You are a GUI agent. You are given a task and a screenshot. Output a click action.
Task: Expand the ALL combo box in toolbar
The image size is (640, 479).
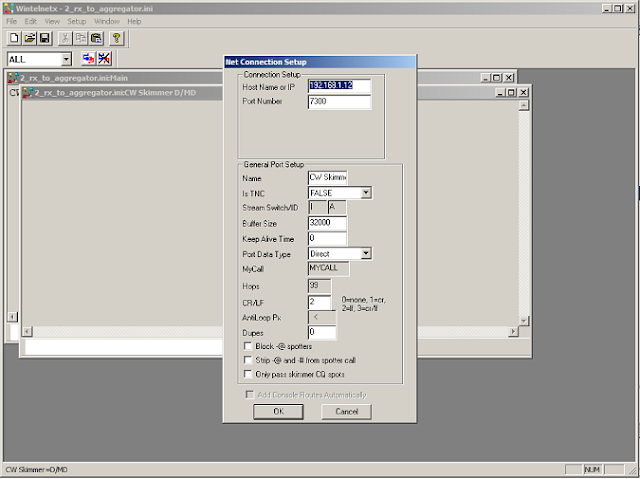(x=66, y=60)
